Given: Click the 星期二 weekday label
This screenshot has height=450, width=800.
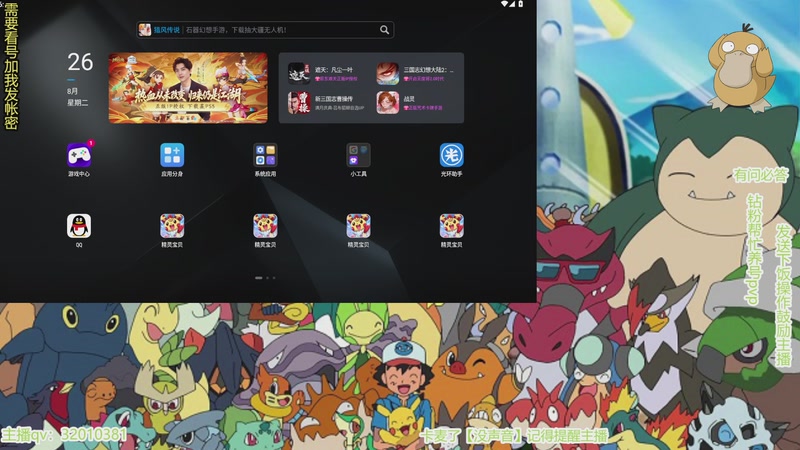Looking at the screenshot, I should pos(78,103).
